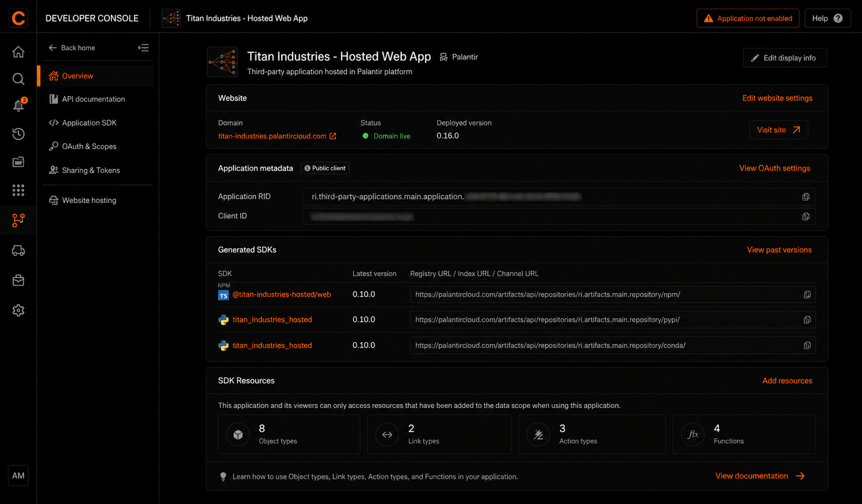862x504 pixels.
Task: Open the Help question mark button
Action: 827,18
